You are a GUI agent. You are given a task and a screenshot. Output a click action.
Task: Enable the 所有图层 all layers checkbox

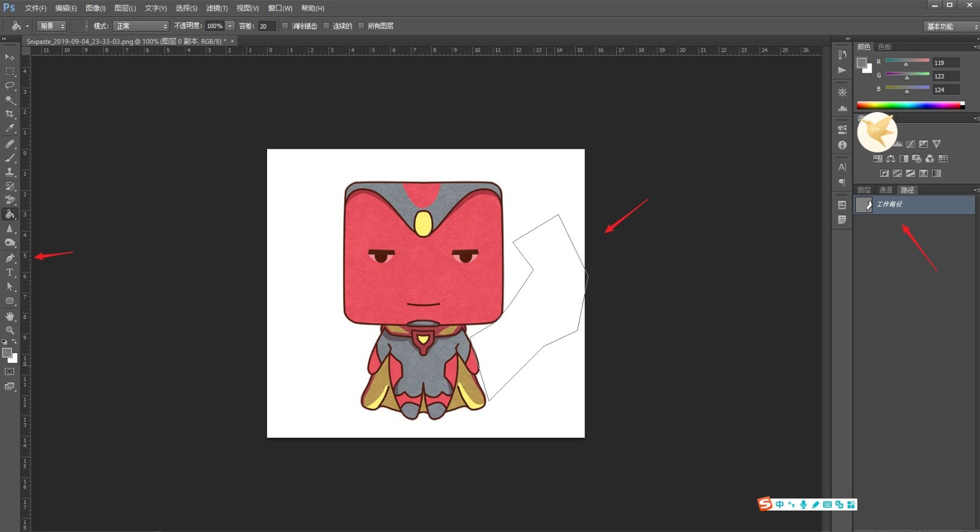361,26
